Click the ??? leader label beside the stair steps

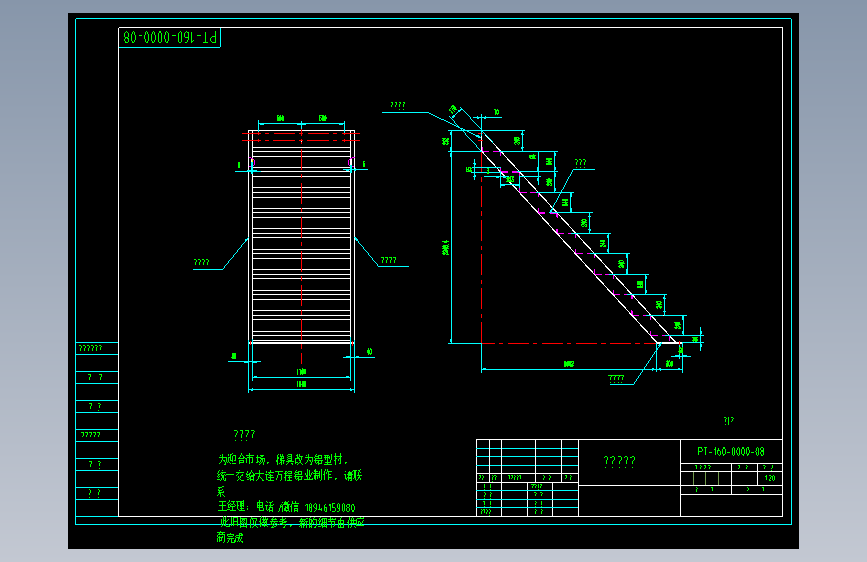[x=580, y=163]
